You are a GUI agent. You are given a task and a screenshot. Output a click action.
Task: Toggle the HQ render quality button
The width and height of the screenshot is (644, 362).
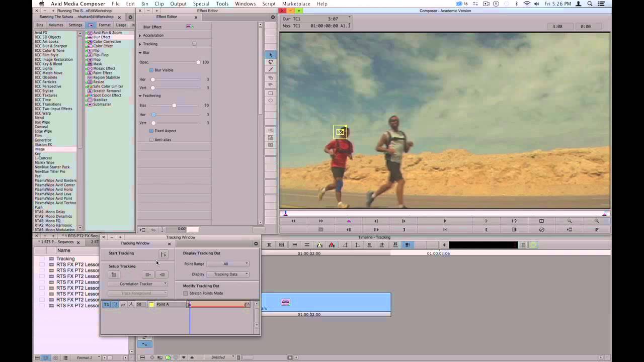point(271,130)
